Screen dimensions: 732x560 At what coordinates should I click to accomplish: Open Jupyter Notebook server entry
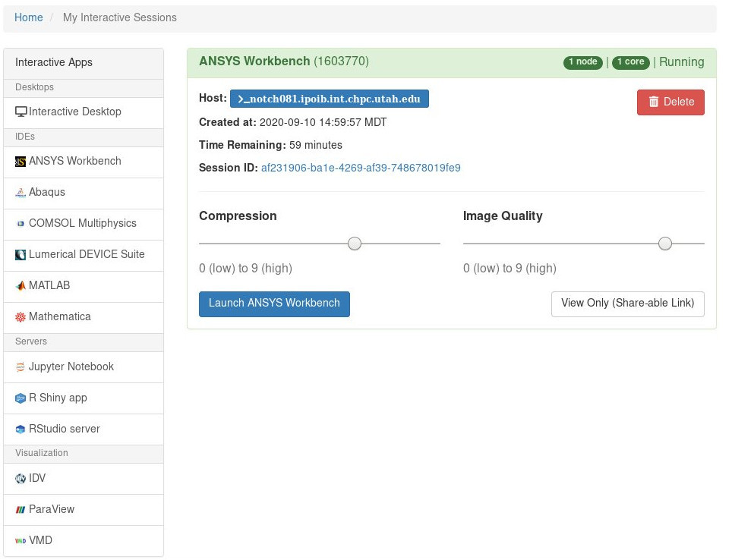tap(84, 367)
